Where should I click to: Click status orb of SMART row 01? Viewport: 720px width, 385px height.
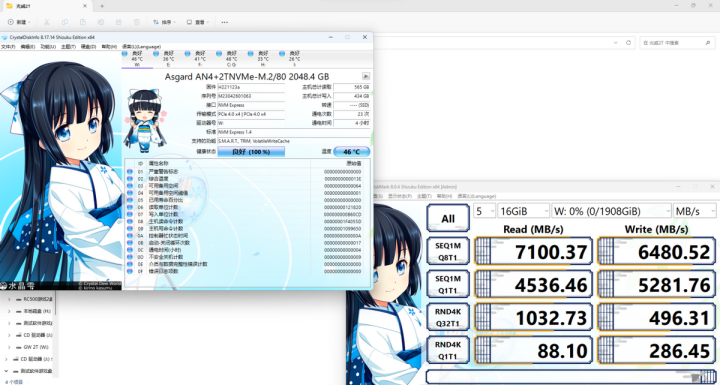(129, 172)
